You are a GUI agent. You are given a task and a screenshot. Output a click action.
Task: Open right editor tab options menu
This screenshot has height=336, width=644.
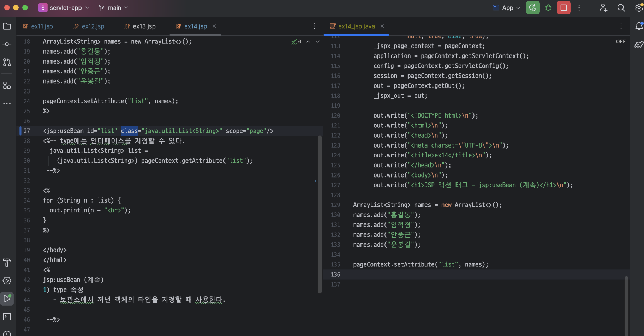tap(621, 26)
